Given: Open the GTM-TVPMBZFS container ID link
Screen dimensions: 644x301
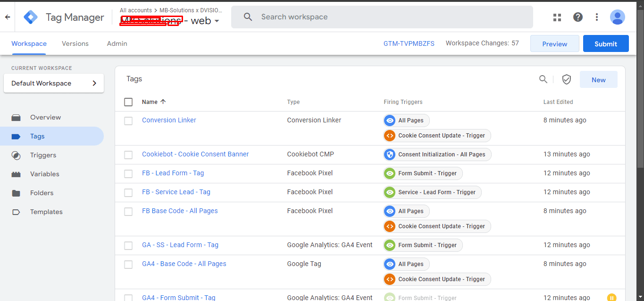Looking at the screenshot, I should (x=409, y=43).
